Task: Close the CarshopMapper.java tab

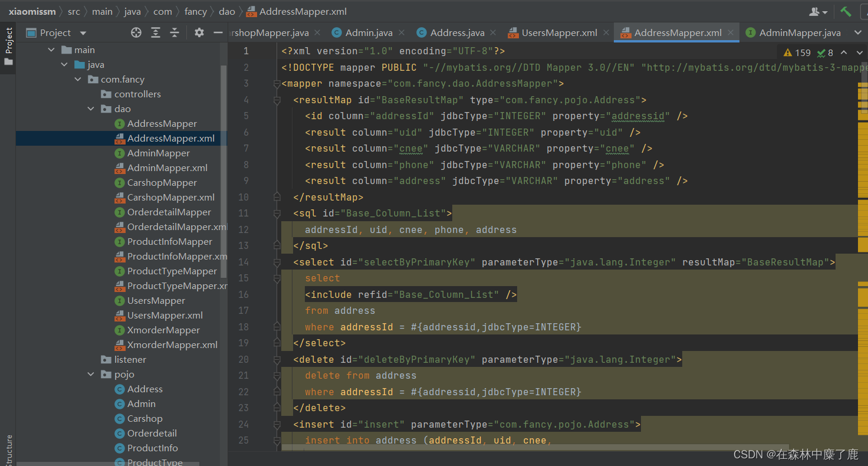Action: point(317,33)
